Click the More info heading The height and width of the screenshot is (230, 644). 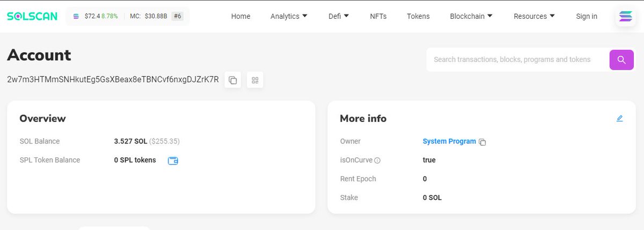click(363, 118)
